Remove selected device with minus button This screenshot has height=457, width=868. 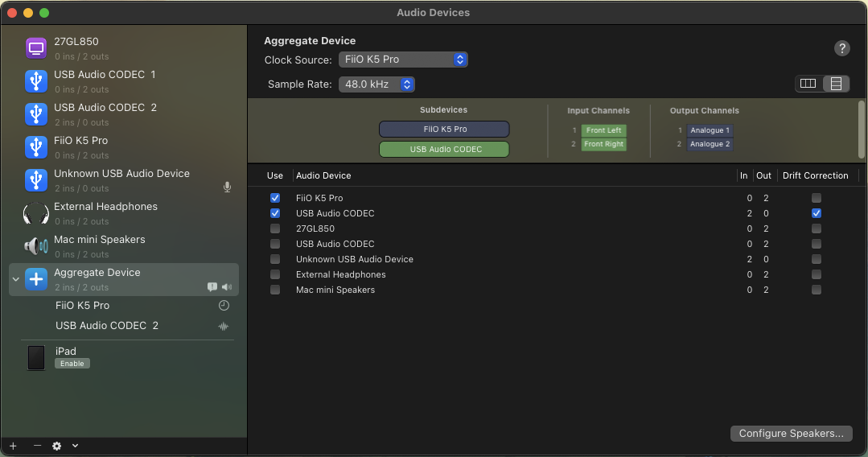click(x=37, y=446)
